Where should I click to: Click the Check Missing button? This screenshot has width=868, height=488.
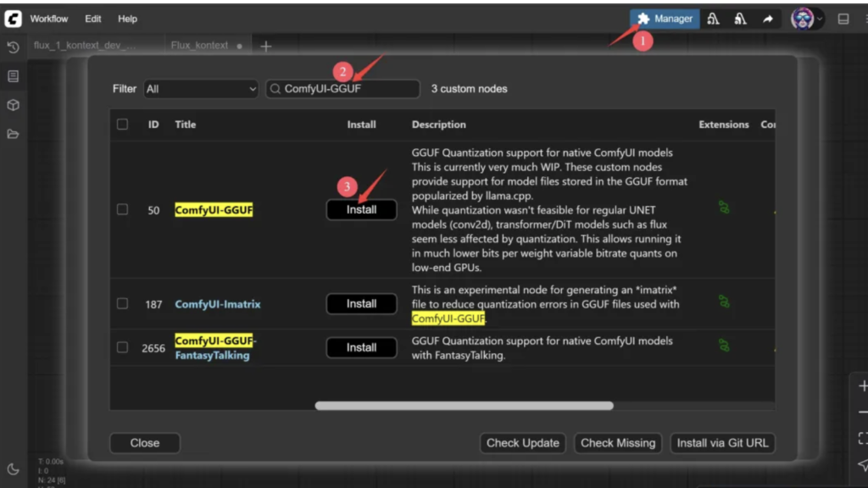tap(618, 442)
